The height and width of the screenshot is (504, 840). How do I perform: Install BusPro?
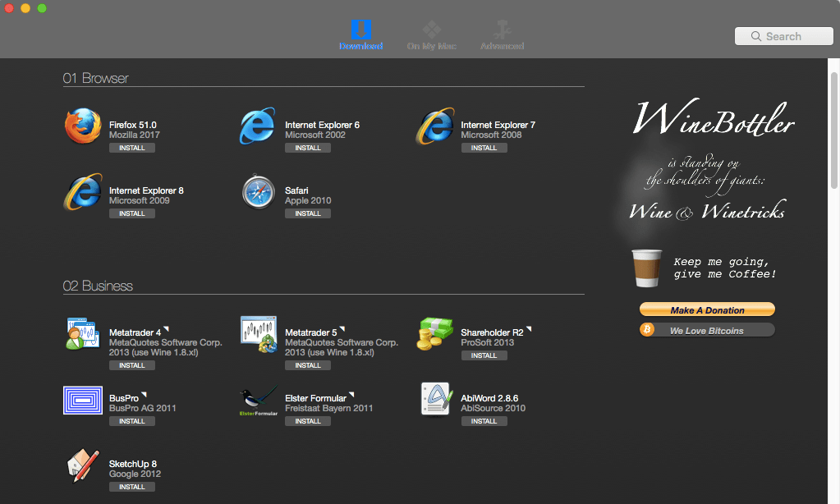(x=131, y=421)
